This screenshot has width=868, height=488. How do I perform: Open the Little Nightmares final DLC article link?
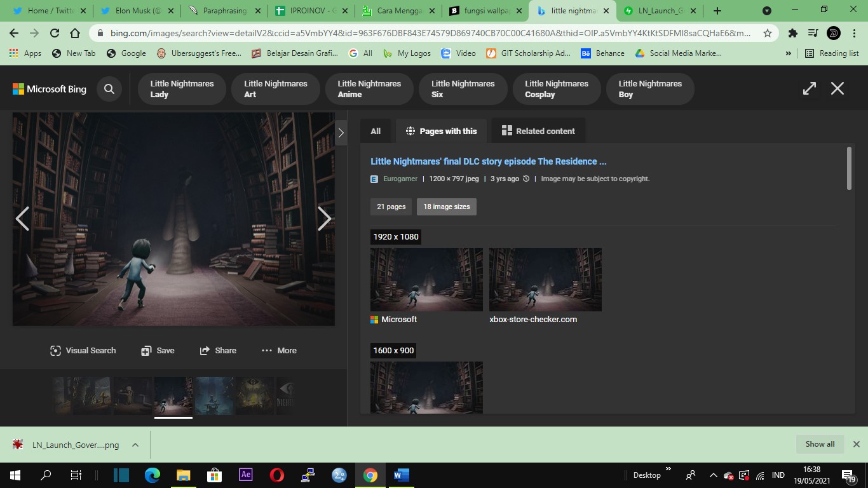489,161
